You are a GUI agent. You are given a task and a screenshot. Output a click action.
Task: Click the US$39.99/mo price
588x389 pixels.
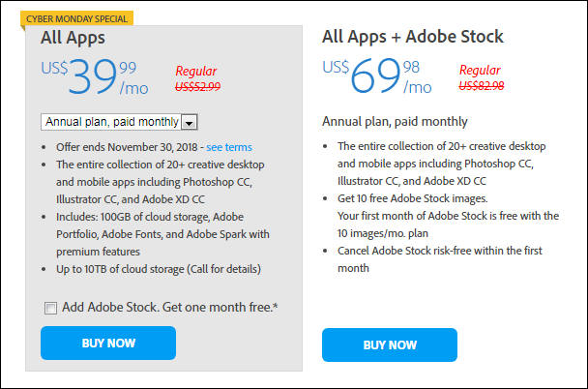[x=95, y=76]
